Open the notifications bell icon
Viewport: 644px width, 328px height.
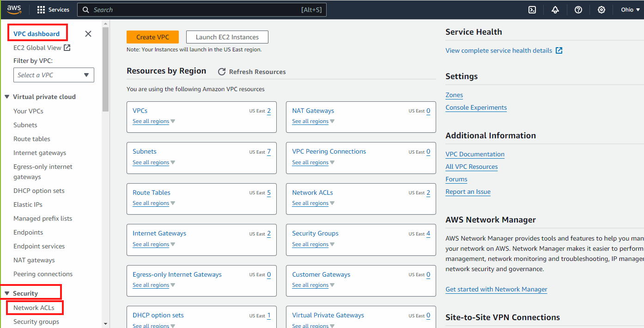[x=555, y=10]
